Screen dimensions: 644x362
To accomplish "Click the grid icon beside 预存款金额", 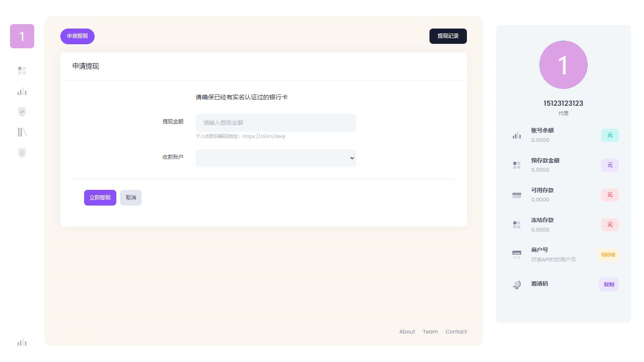I will (x=517, y=165).
